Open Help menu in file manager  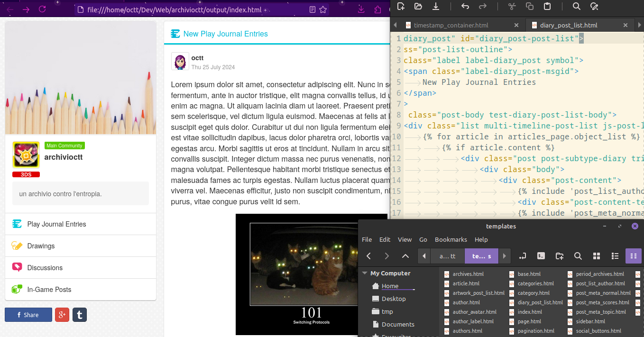481,239
